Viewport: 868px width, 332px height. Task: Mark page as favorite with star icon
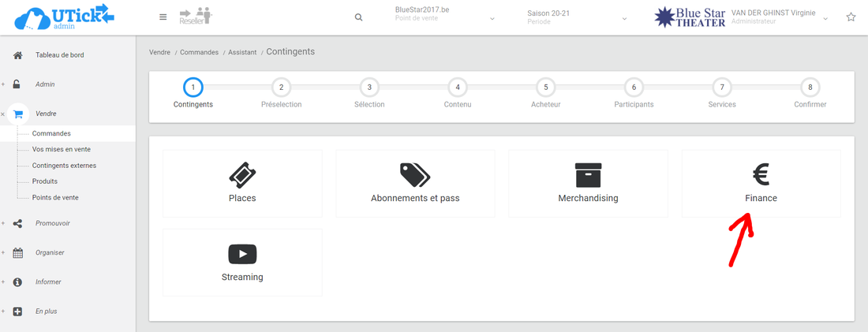coord(851,17)
